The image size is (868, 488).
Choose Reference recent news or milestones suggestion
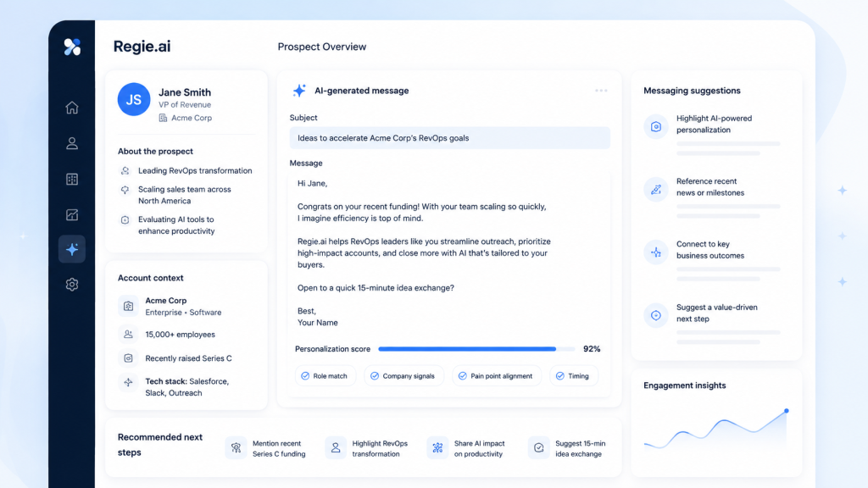click(x=712, y=197)
